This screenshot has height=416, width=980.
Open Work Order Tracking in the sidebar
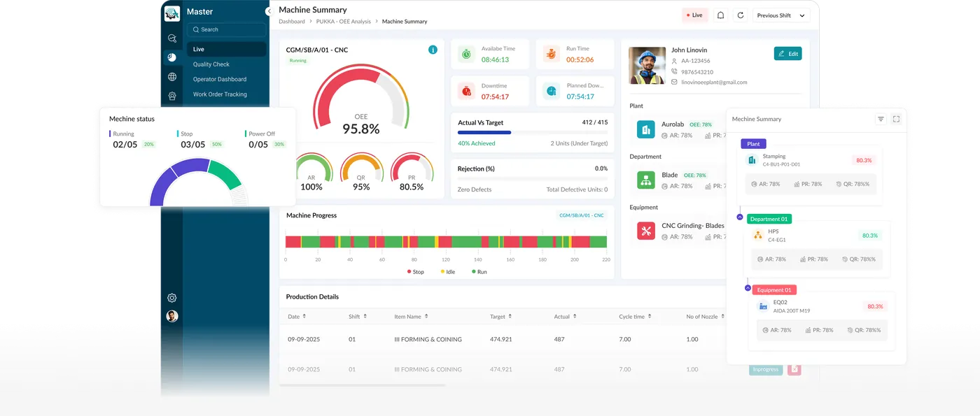[220, 94]
